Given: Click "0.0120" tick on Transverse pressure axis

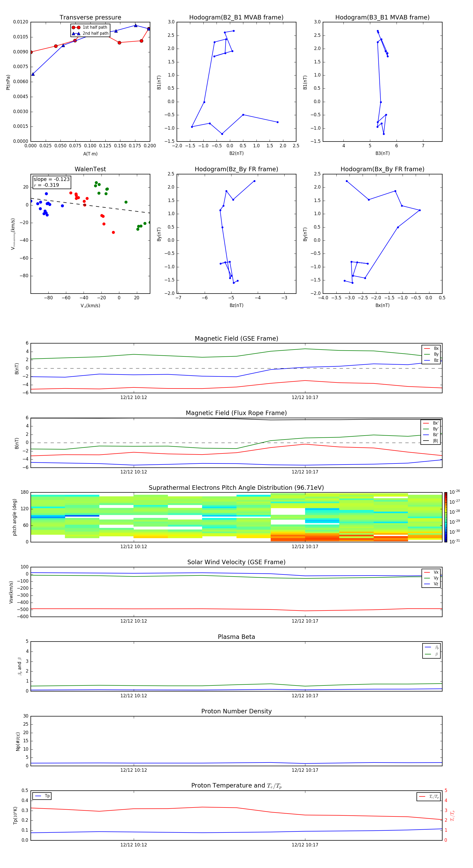Looking at the screenshot, I should pyautogui.click(x=20, y=22).
